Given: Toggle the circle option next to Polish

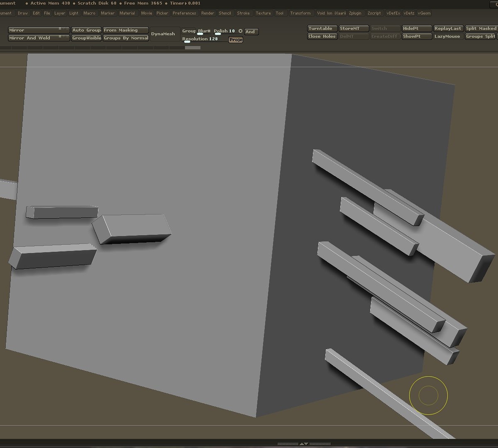Looking at the screenshot, I should click(240, 31).
